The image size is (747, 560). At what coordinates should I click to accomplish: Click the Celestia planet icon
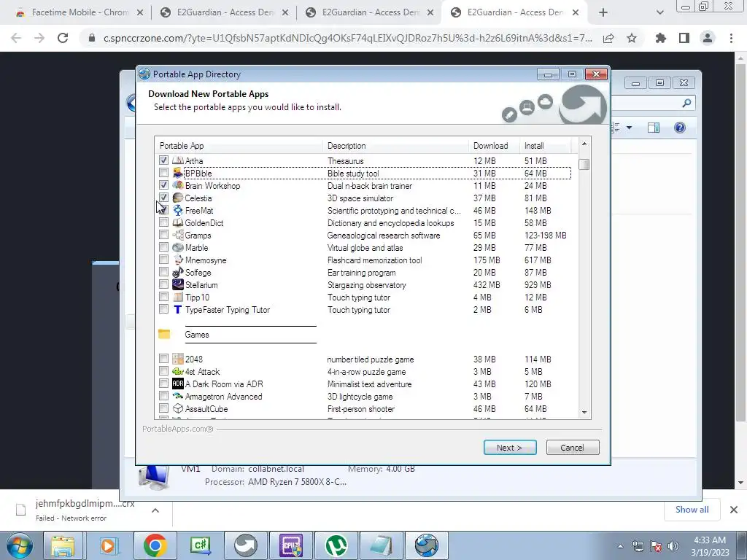[178, 198]
